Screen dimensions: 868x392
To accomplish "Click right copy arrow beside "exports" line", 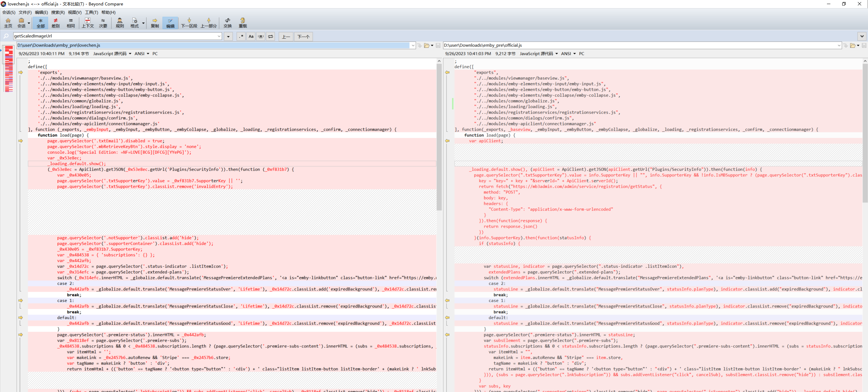I will click(x=447, y=72).
